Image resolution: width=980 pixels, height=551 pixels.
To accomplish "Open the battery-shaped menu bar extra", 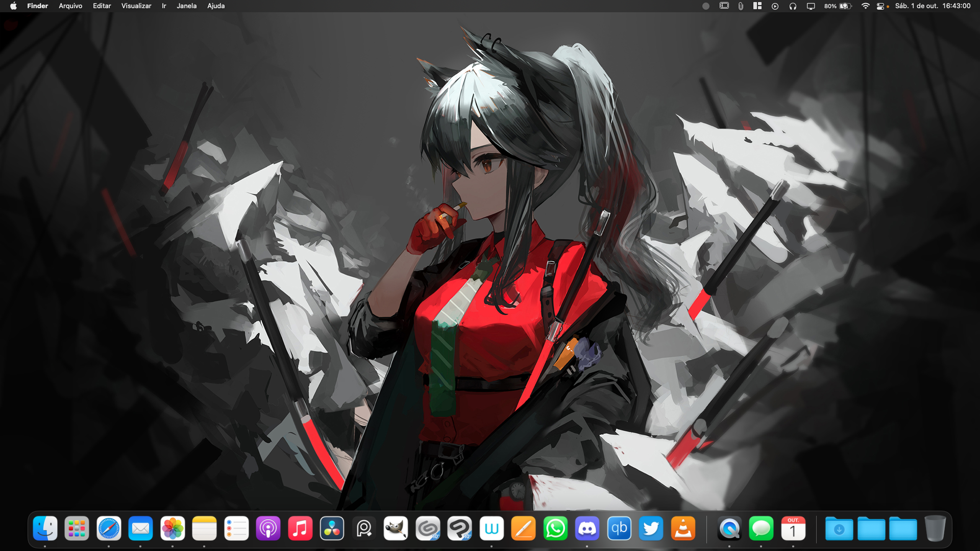I will point(724,6).
